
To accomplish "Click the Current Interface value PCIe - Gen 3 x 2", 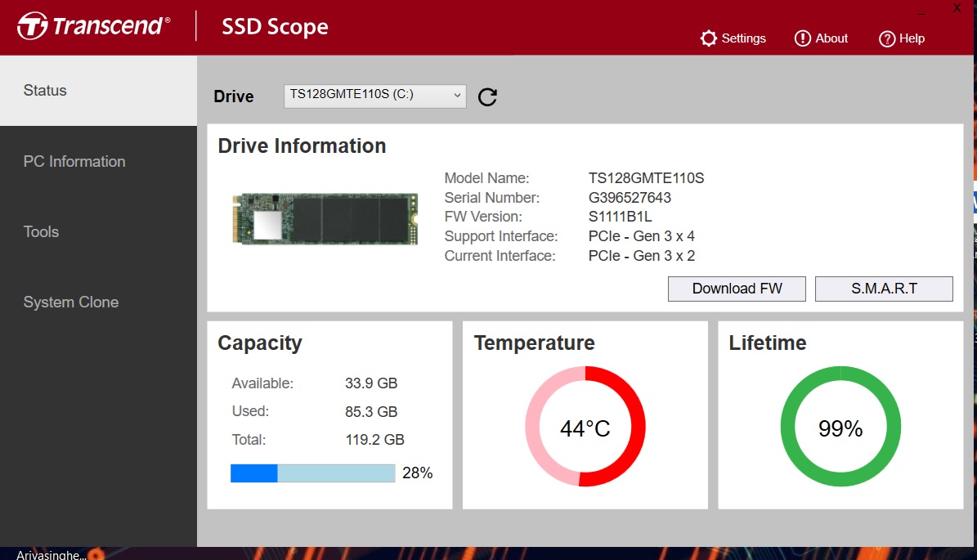I will pos(641,256).
